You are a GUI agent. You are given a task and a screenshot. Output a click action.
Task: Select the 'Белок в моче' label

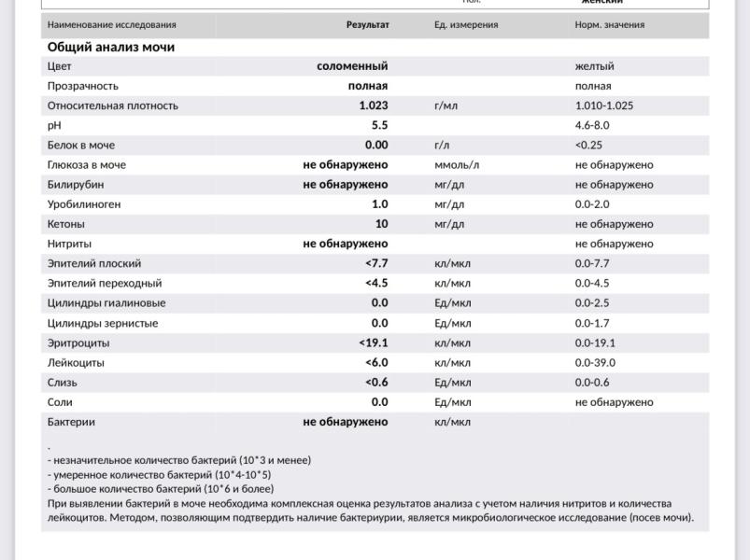(81, 146)
